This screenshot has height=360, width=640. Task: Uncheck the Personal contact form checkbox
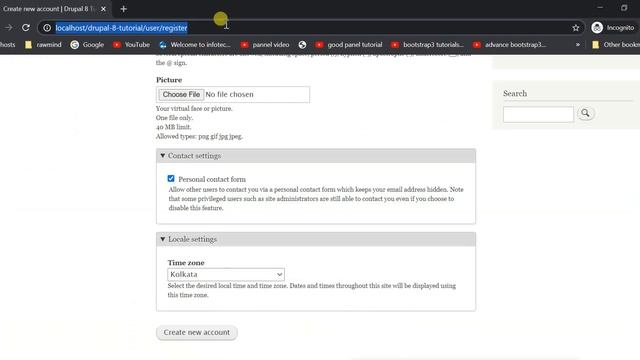171,178
